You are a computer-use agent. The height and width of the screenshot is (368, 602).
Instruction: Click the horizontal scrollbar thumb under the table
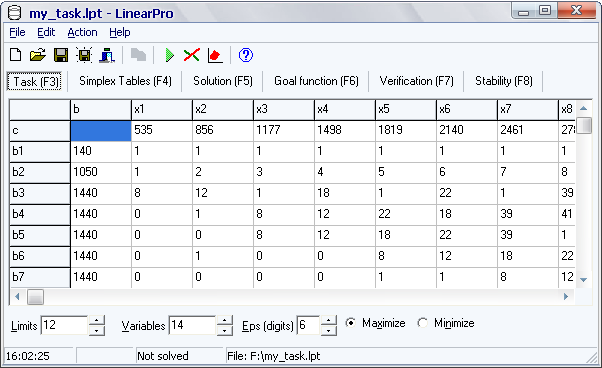pyautogui.click(x=35, y=297)
